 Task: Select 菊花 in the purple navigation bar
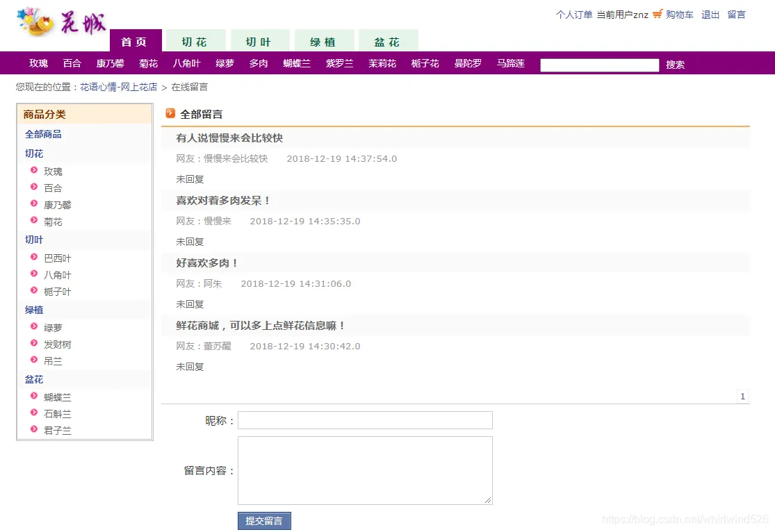point(148,63)
